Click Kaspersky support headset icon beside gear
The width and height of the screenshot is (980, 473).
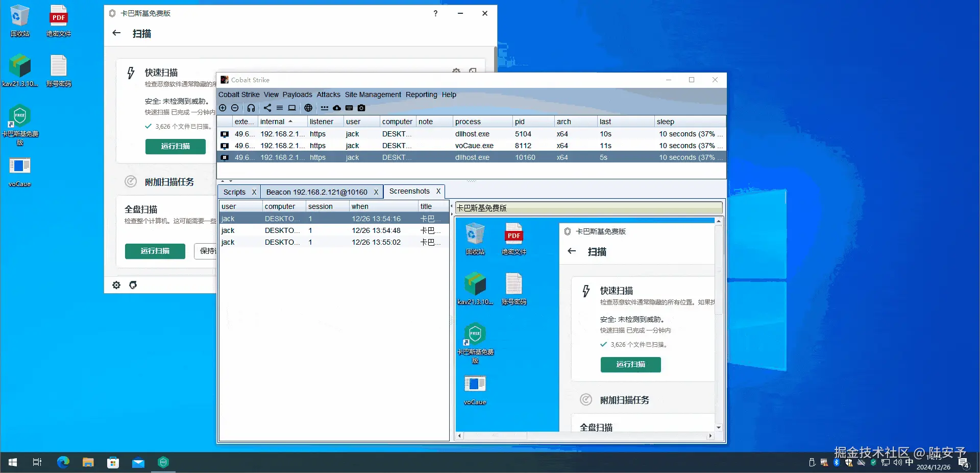pos(133,285)
